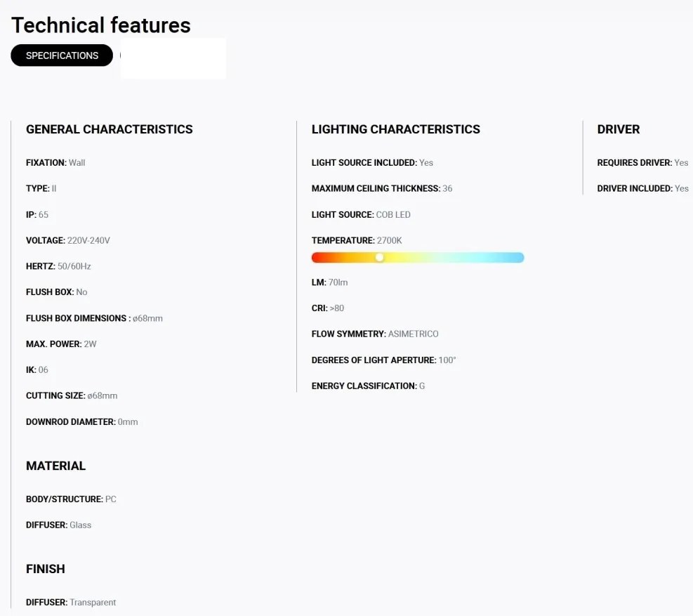This screenshot has width=693, height=616.
Task: Click the LIGHTING CHARACTERISTICS section heading
Action: coord(395,129)
